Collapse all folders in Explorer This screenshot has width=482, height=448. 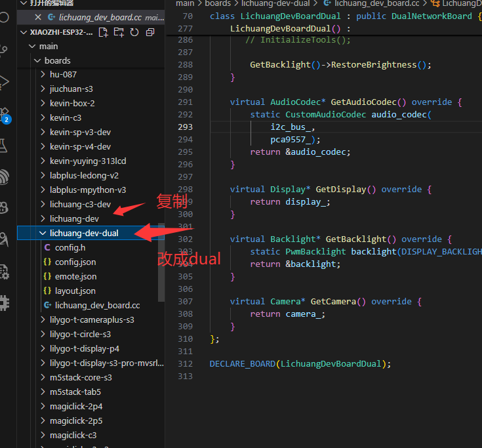pyautogui.click(x=150, y=32)
